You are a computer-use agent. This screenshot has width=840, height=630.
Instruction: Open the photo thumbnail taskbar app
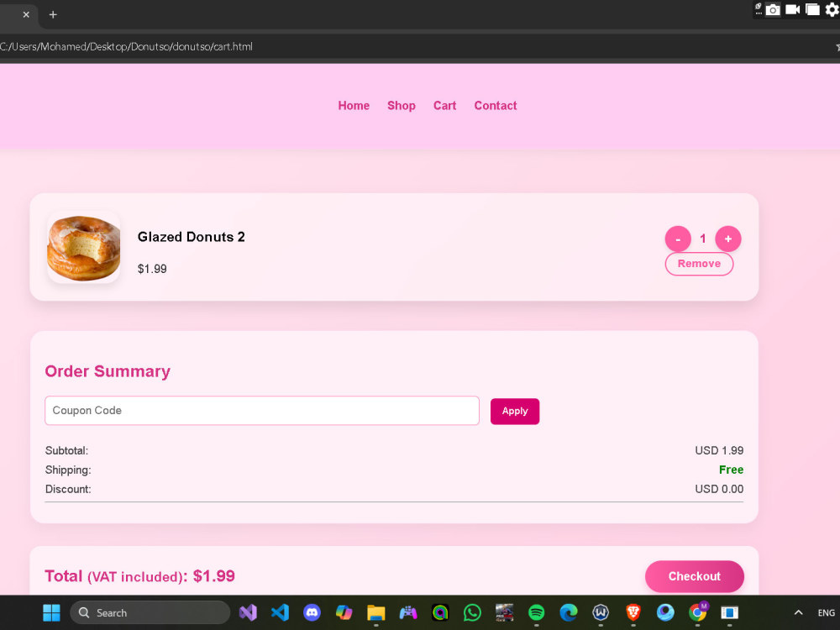click(505, 612)
